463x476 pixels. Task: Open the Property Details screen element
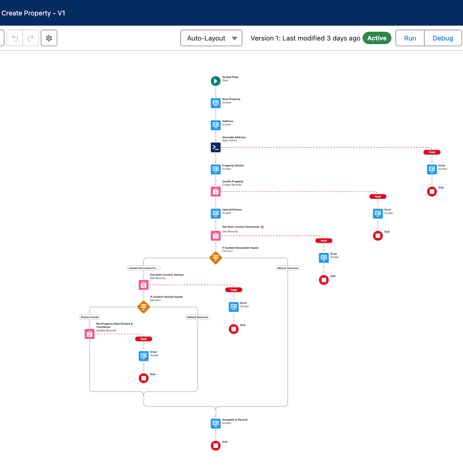[x=216, y=169]
